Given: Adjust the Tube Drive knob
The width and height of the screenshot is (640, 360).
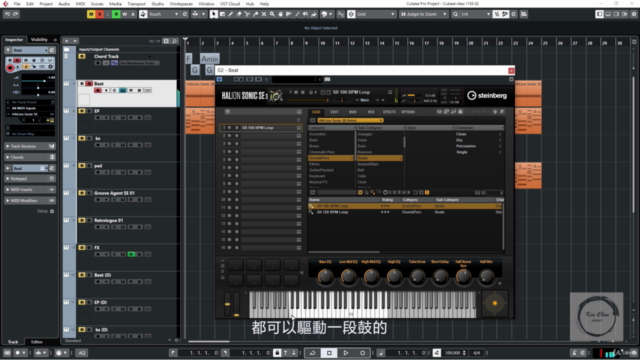Looking at the screenshot, I should pos(417,276).
